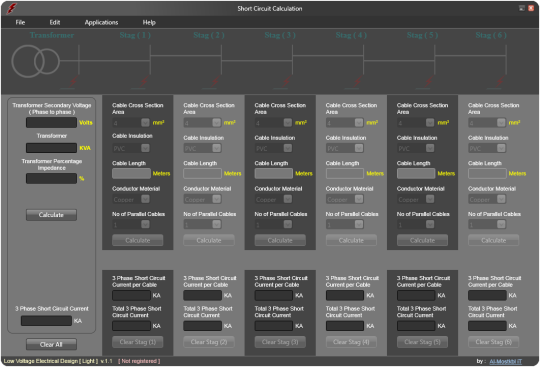Click the fault lightning icon under Transformer
540x367 pixels.
(73, 82)
